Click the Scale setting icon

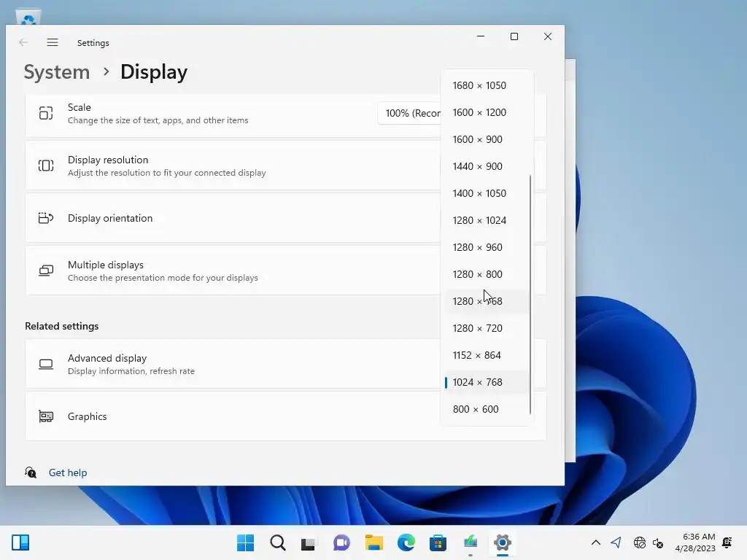[x=46, y=113]
